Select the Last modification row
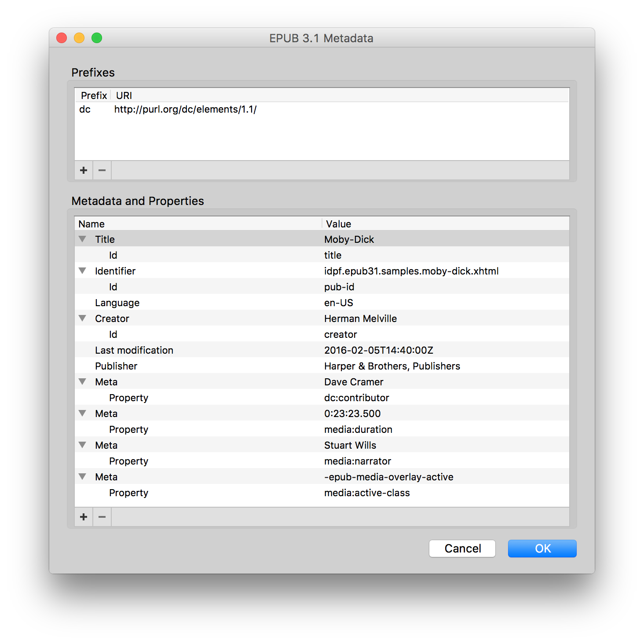The width and height of the screenshot is (644, 644). [322, 350]
